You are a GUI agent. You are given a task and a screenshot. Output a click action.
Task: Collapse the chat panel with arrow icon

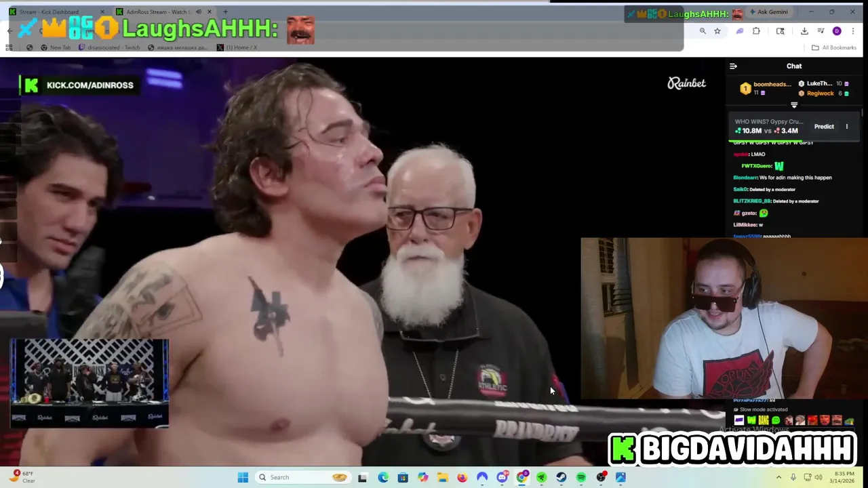tap(733, 66)
